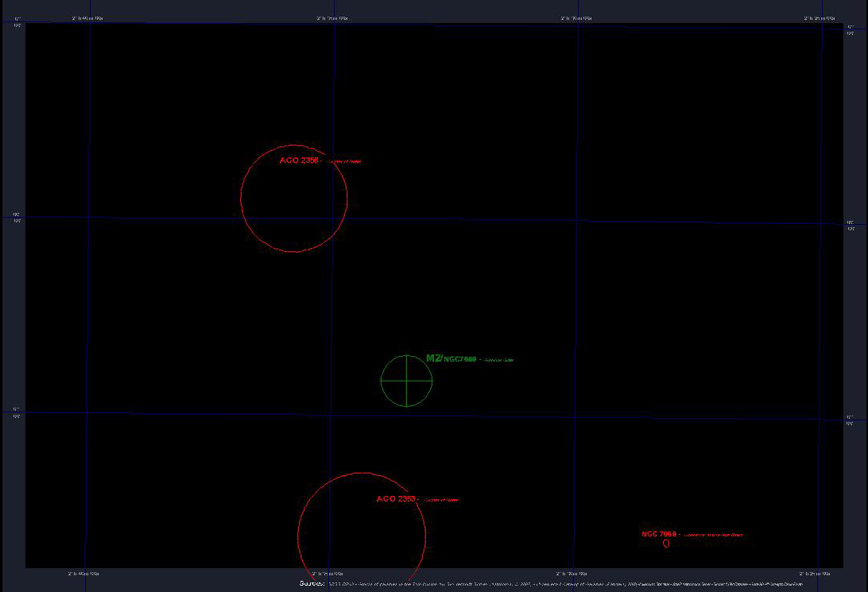Select the NGC 7069 text label
This screenshot has width=868, height=592.
point(660,534)
